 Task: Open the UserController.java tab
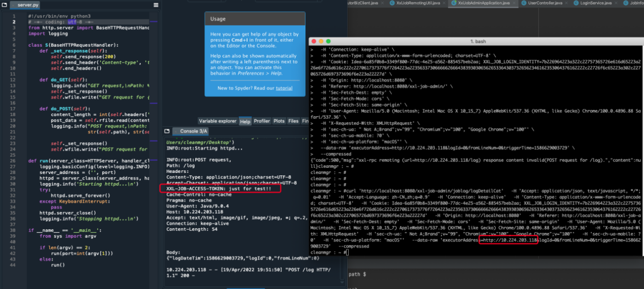(x=545, y=3)
